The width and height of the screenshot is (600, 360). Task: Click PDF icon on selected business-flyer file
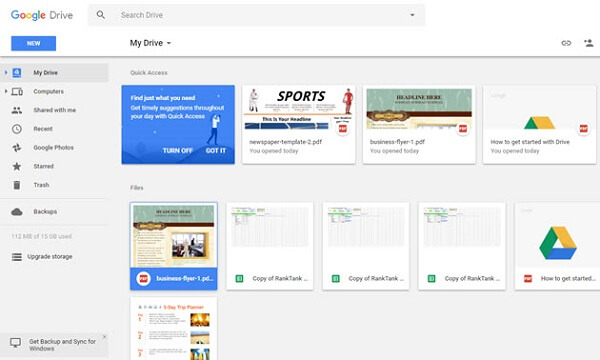pyautogui.click(x=143, y=279)
